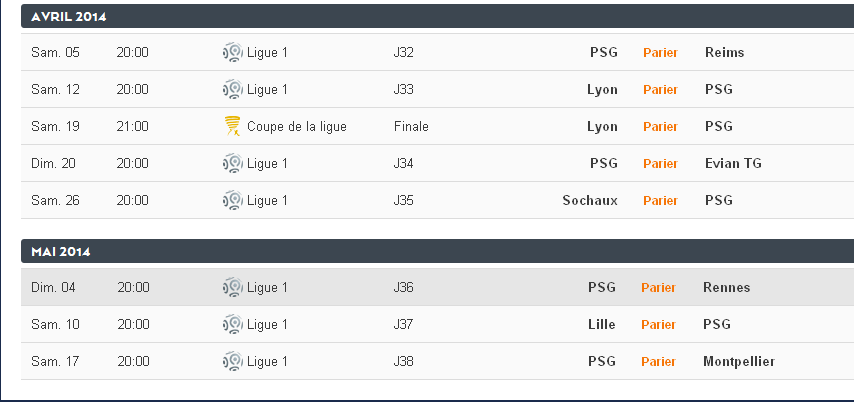Viewport: 854px width, 402px height.
Task: Click the Ligue 1 logo for PSG–Evian TG
Action: click(x=232, y=163)
